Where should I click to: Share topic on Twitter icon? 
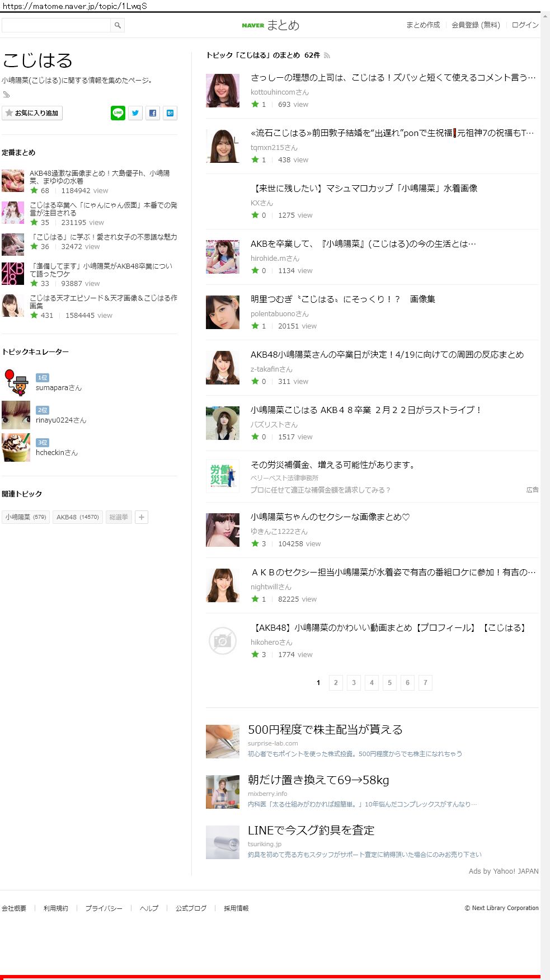click(x=135, y=113)
